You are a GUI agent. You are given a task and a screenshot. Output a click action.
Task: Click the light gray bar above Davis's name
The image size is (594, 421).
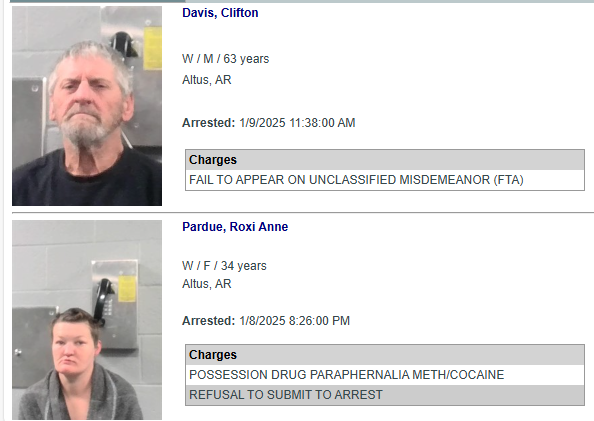[389, 1]
